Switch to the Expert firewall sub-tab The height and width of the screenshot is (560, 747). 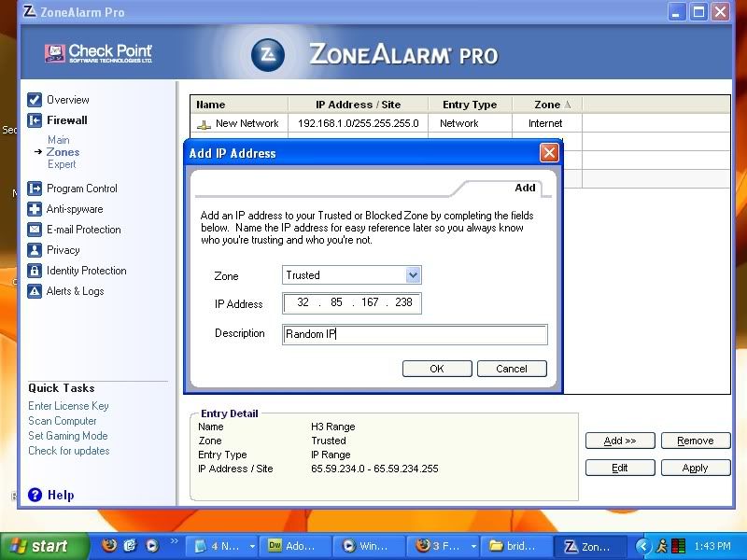(x=62, y=164)
